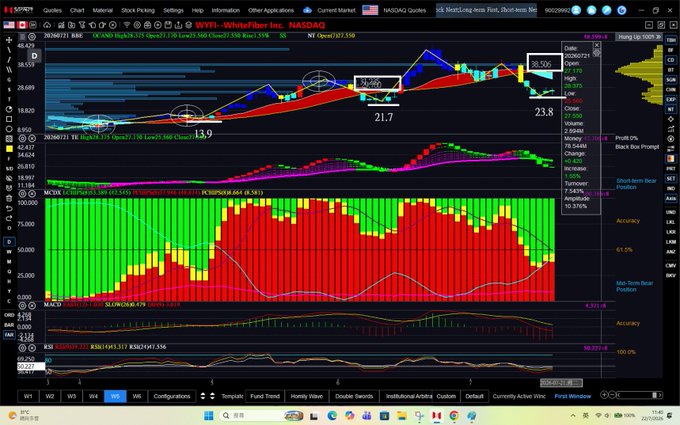Select the crosshair cursor drawing tool

point(9,40)
